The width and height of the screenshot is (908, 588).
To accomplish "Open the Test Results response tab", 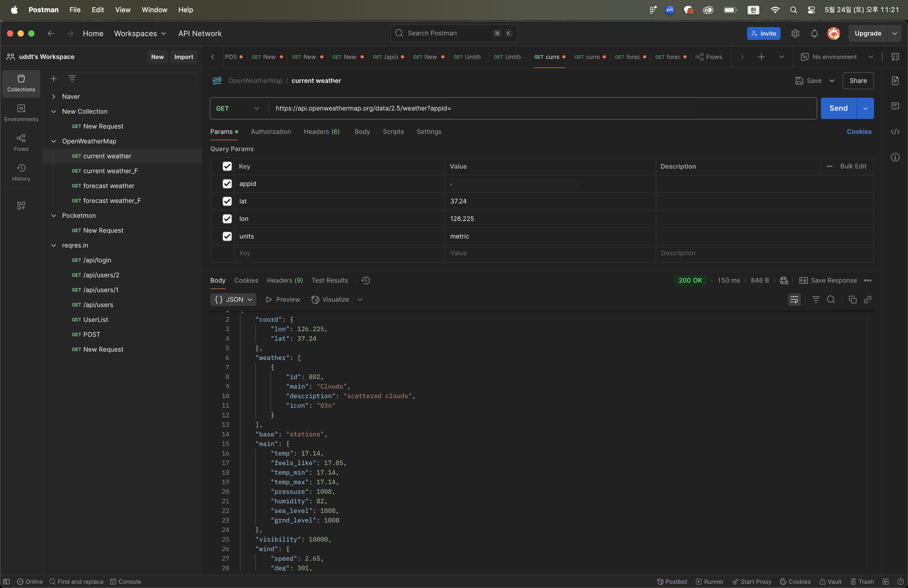I will (x=330, y=280).
